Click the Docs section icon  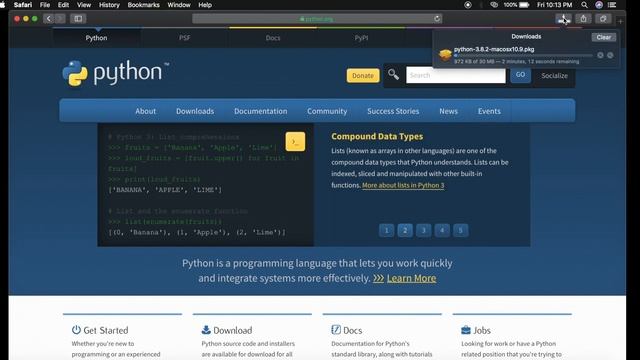coord(336,330)
